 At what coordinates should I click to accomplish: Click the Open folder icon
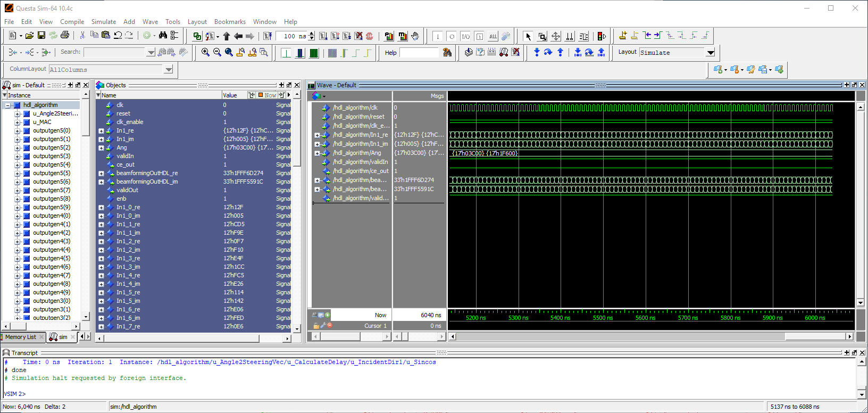[x=29, y=36]
